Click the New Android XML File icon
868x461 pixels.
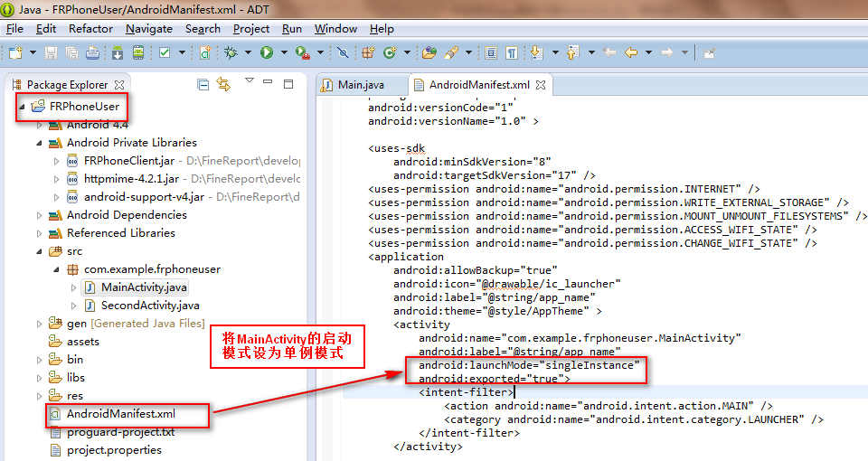(x=205, y=52)
